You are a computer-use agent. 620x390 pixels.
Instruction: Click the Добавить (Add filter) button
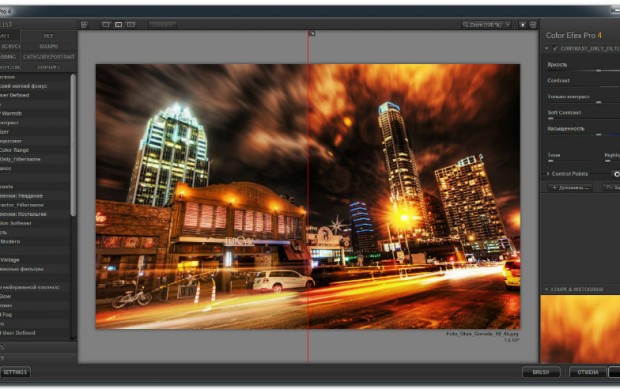point(570,187)
